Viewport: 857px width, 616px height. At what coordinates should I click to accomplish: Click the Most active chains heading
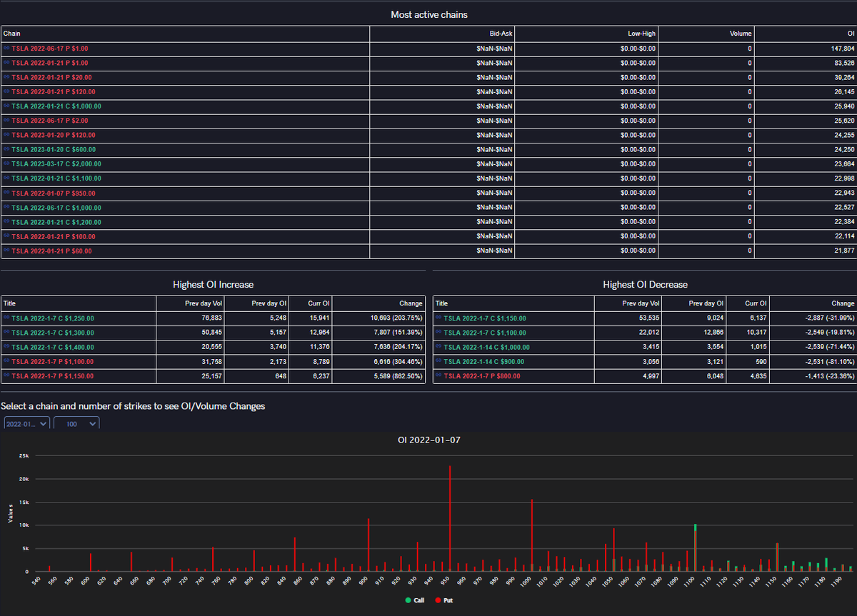[429, 14]
